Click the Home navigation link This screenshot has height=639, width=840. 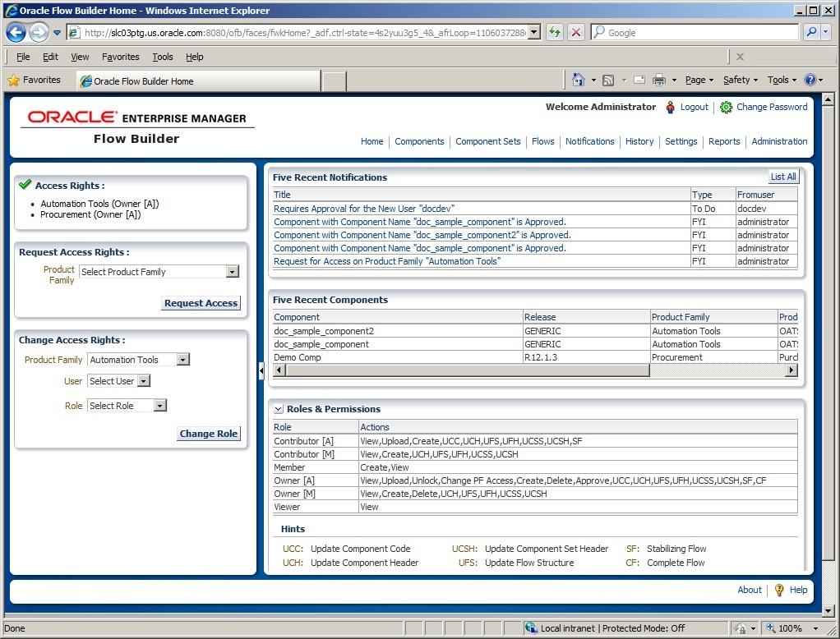372,141
